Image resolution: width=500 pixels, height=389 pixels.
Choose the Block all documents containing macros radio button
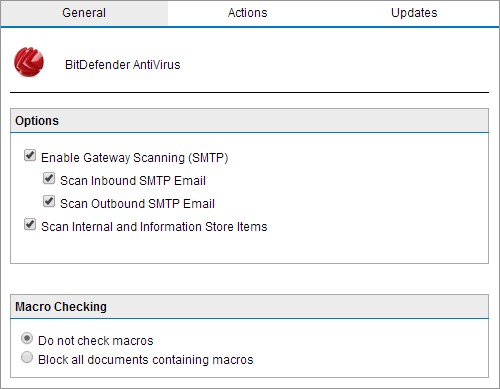(27, 357)
